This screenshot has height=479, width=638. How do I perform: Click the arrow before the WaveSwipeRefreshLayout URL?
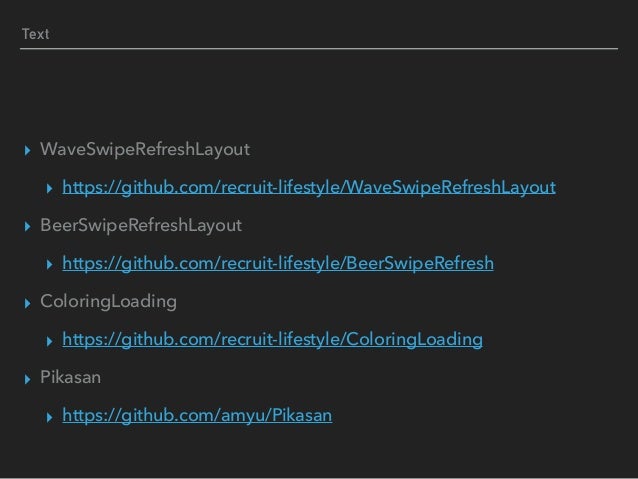point(49,188)
